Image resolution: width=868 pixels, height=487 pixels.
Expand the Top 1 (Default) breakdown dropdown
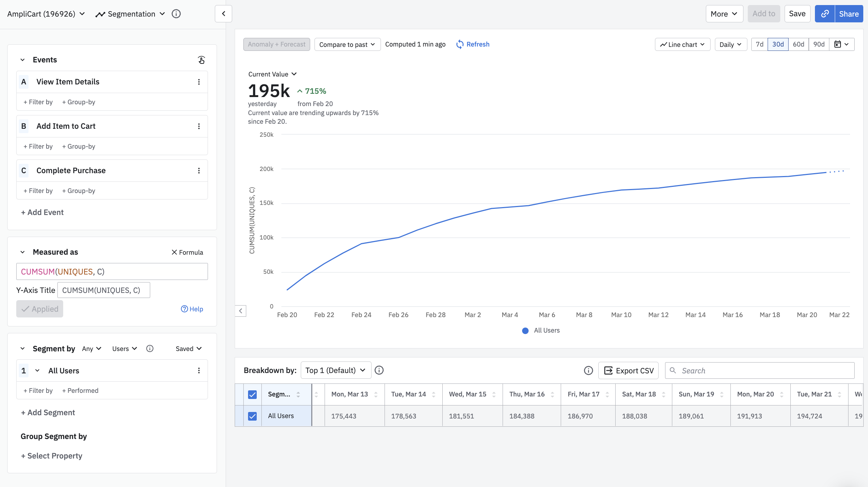(336, 370)
